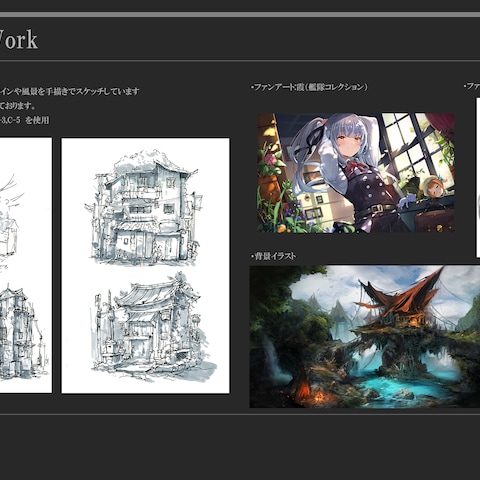Click the campfire in the landscape illustration
Image resolution: width=480 pixels, height=480 pixels.
(318, 397)
